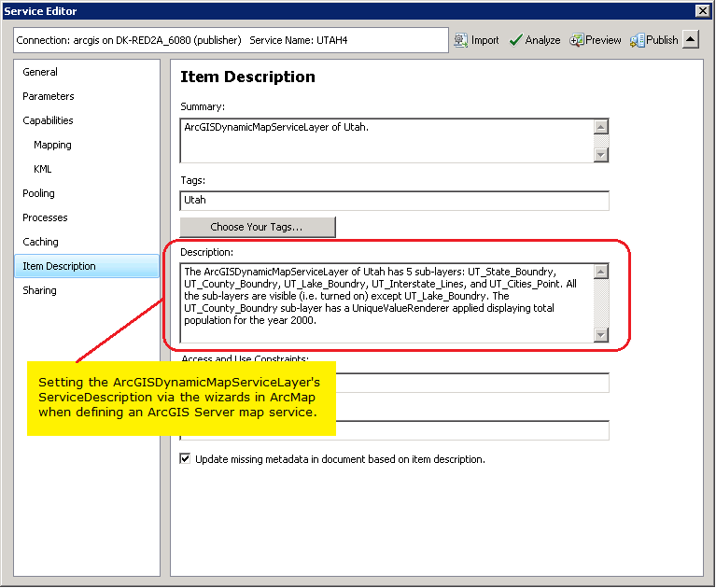Select the Item Description page
716x588 pixels.
click(87, 266)
